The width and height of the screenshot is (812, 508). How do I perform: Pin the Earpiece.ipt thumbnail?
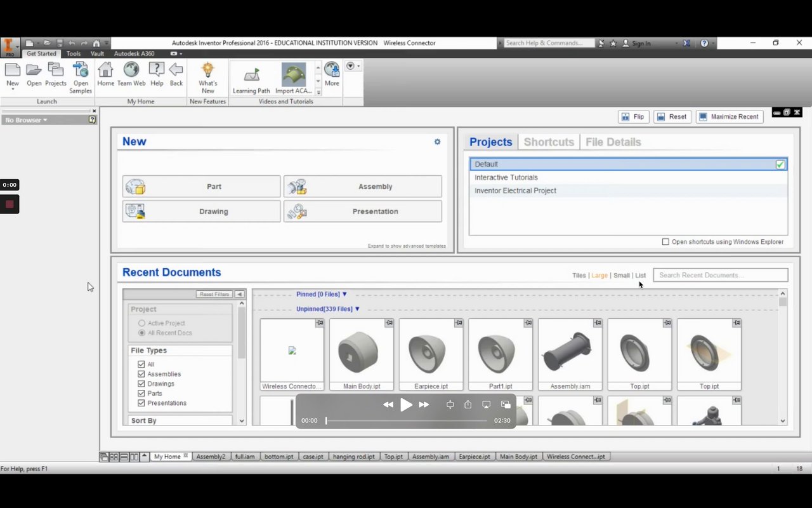pyautogui.click(x=459, y=323)
